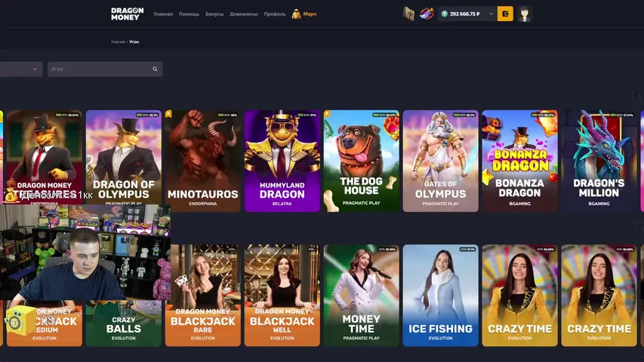Click the rocket icon in header
The image size is (644, 362).
click(x=427, y=14)
